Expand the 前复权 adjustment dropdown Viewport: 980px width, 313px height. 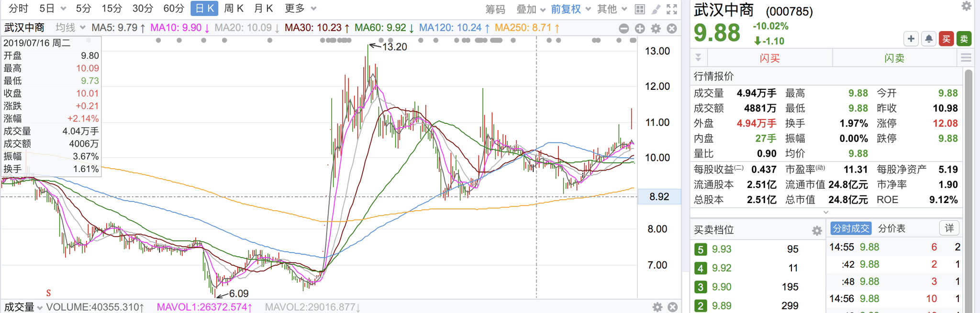pyautogui.click(x=571, y=9)
